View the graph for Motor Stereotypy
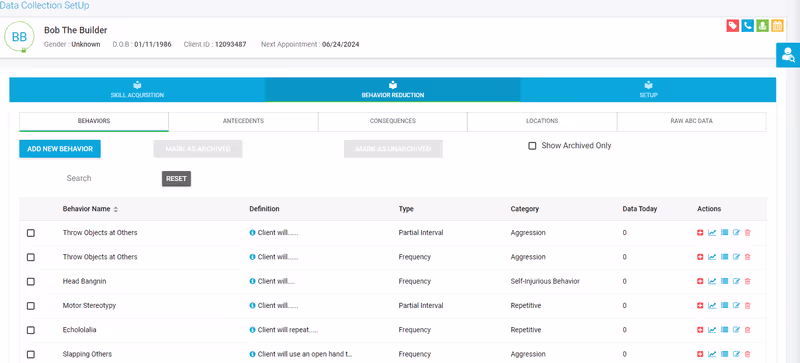The height and width of the screenshot is (363, 800). tap(712, 306)
